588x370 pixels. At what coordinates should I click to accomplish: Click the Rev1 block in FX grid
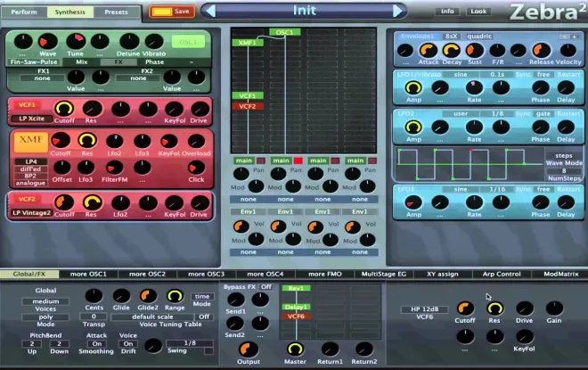point(296,288)
